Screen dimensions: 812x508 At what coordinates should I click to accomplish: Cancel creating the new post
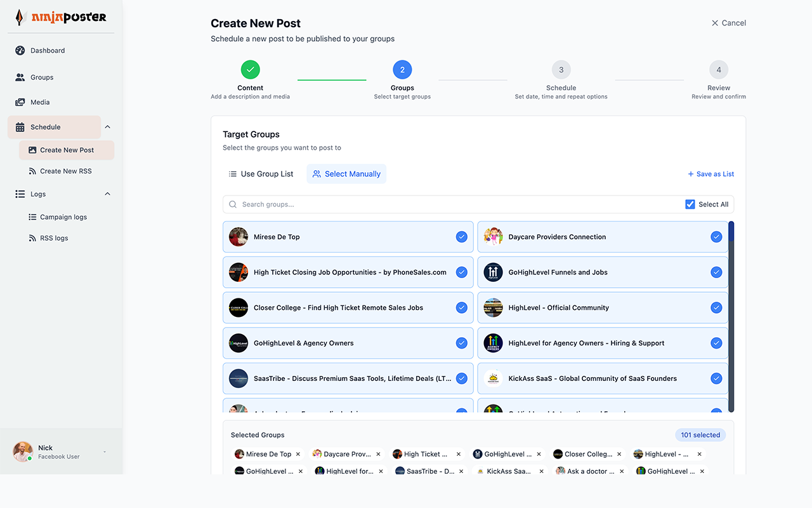[x=728, y=22]
